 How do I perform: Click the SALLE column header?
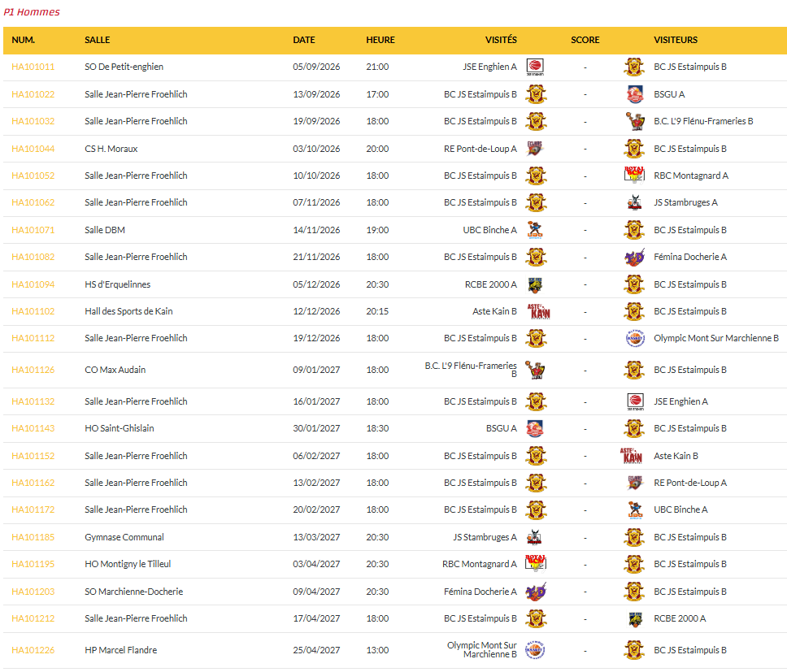(x=98, y=40)
